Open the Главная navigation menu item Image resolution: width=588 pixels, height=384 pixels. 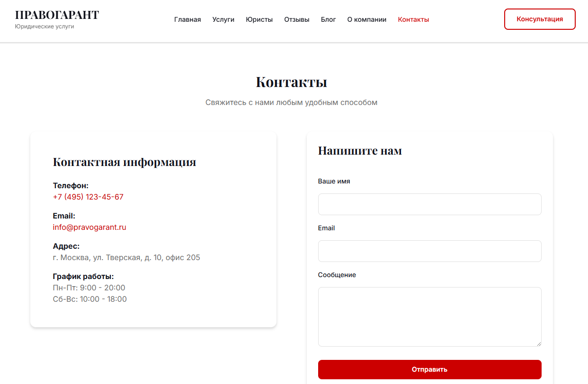pyautogui.click(x=187, y=19)
